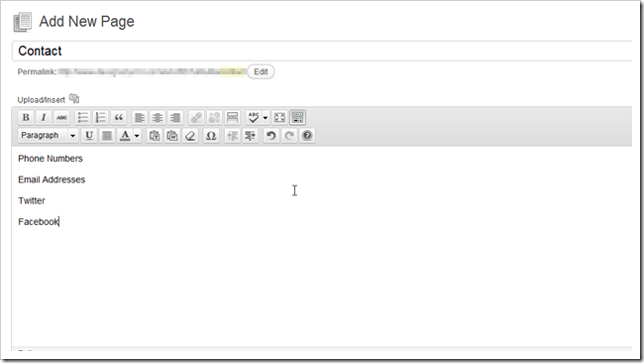Click the 'Email Addresses' line

click(x=52, y=180)
